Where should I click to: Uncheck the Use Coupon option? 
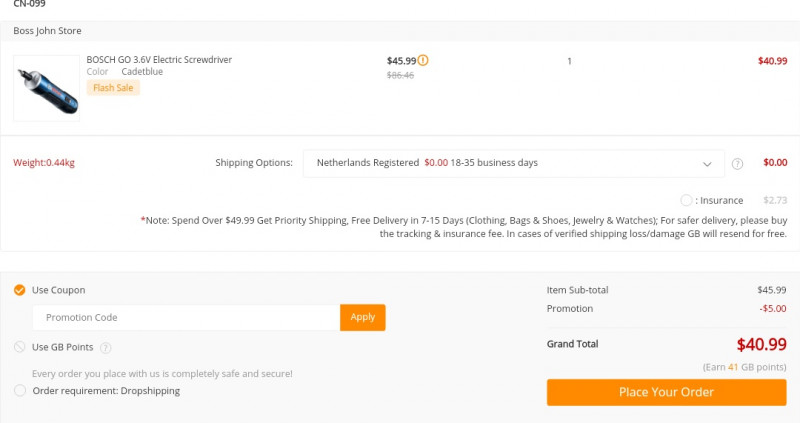pyautogui.click(x=19, y=290)
